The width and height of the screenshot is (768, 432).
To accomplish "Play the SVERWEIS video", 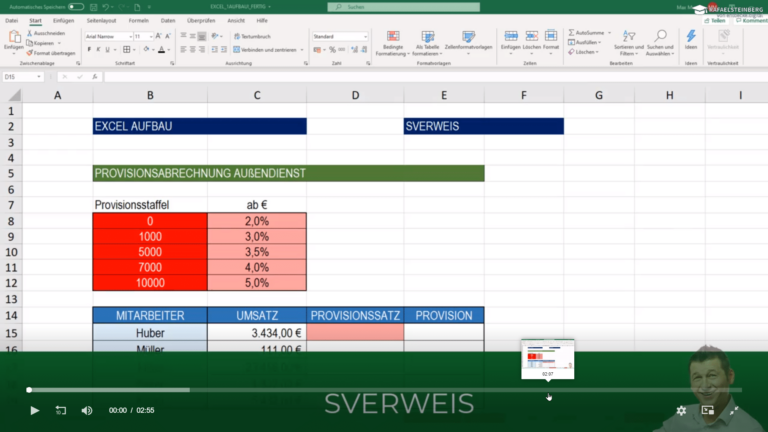I will [35, 410].
